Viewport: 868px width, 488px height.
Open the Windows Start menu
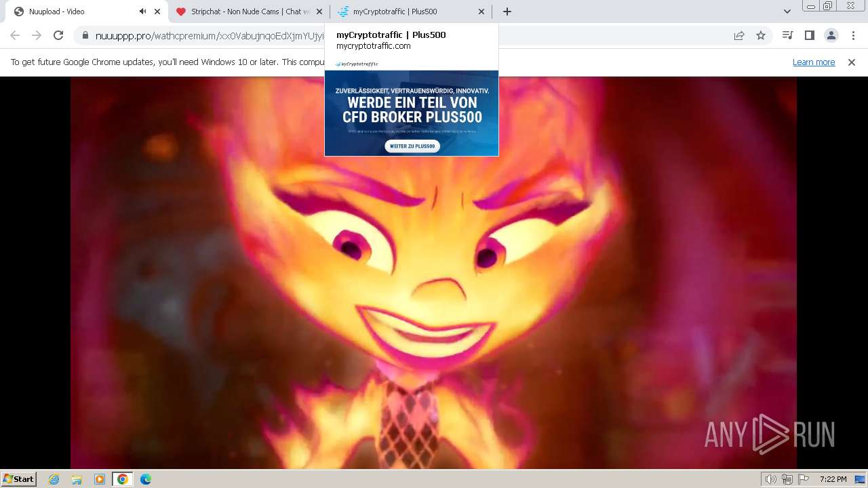[19, 479]
